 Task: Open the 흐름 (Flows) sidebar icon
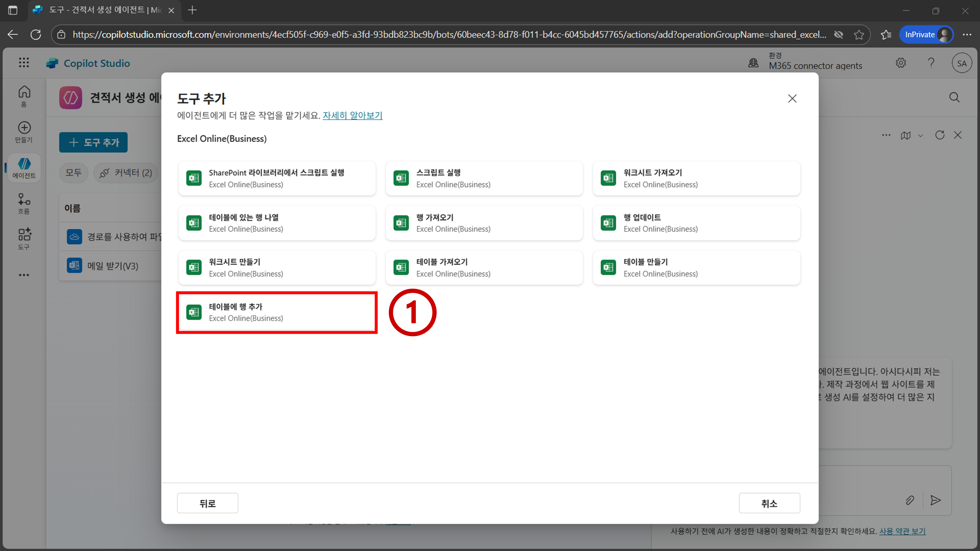tap(24, 203)
